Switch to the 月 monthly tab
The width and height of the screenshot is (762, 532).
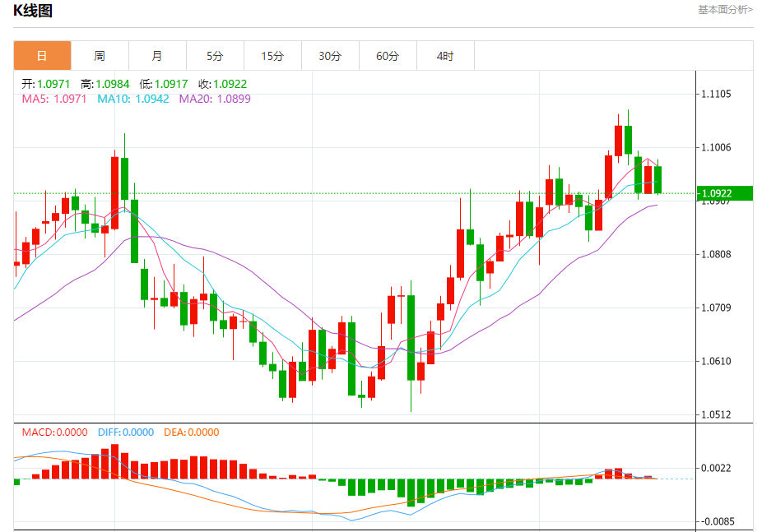[157, 56]
